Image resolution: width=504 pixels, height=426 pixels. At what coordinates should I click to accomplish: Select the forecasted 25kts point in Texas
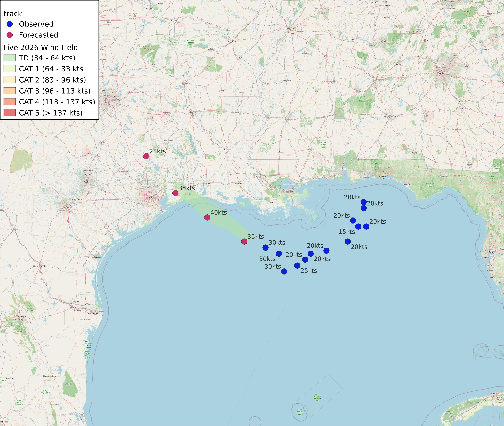click(x=146, y=156)
